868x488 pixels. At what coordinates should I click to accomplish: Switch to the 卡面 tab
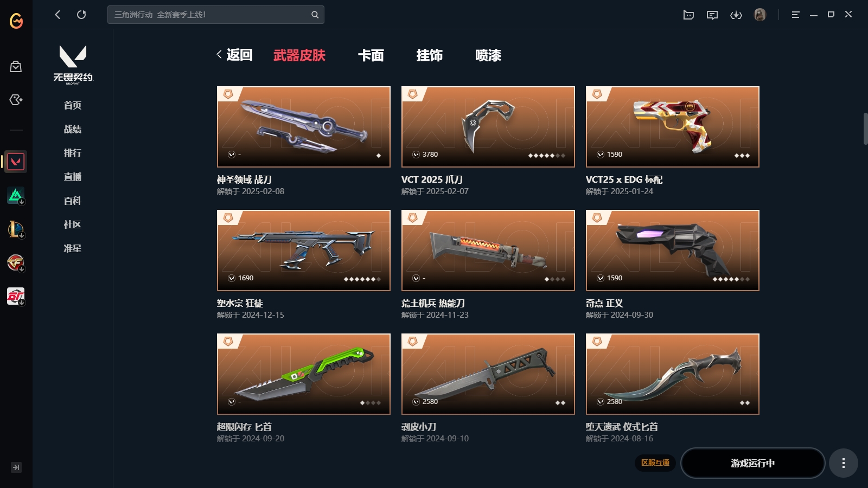[x=371, y=55]
